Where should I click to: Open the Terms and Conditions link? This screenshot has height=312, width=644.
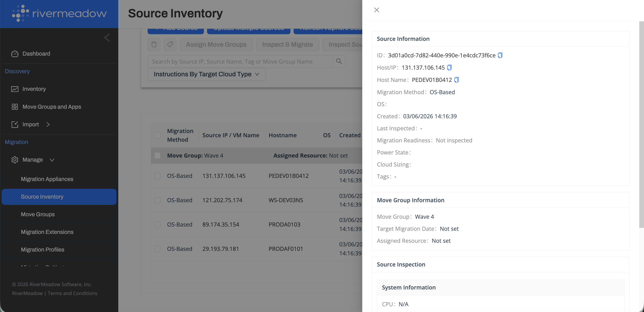[x=72, y=293]
